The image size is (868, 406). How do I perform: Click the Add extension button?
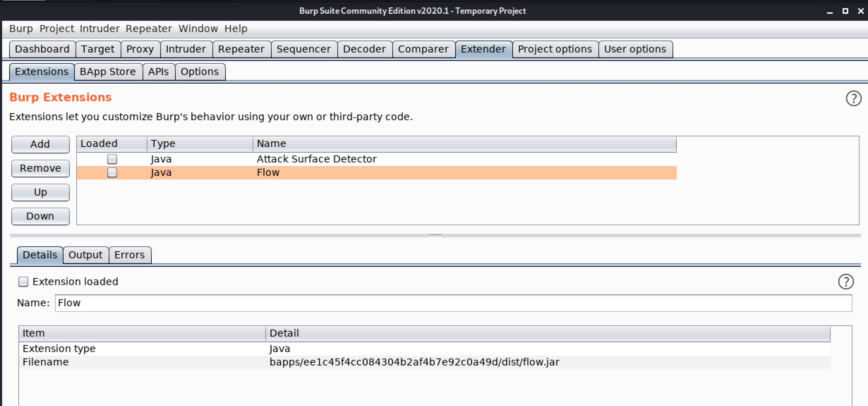tap(40, 144)
